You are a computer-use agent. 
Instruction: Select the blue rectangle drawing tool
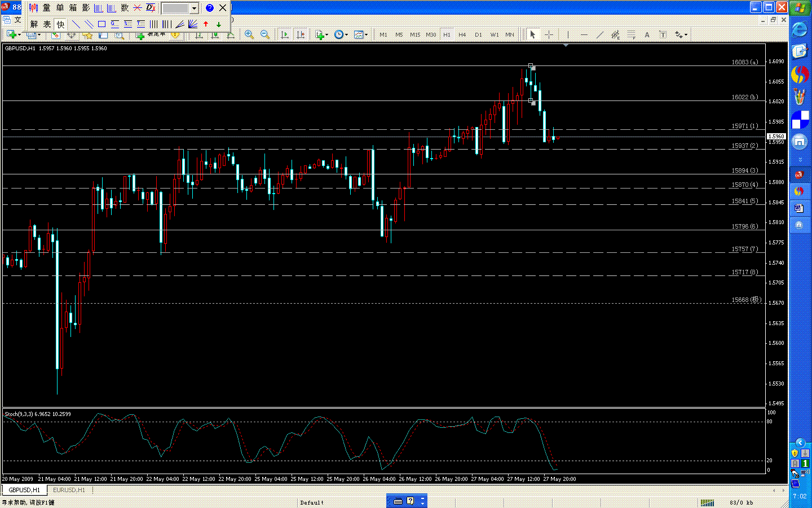tap(101, 24)
